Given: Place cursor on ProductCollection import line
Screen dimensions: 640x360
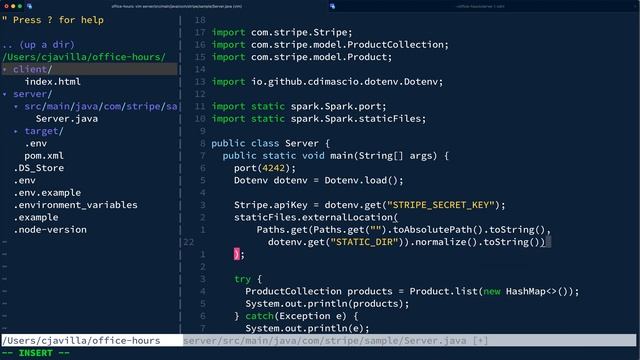Looking at the screenshot, I should tap(330, 45).
